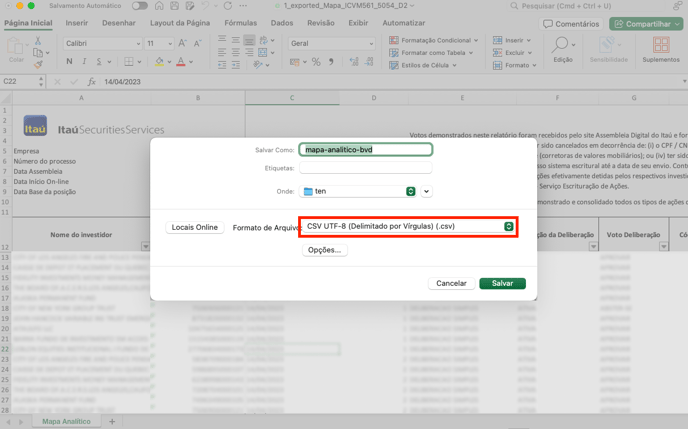Toggle underline S formatting
The image size is (688, 429).
tap(99, 61)
